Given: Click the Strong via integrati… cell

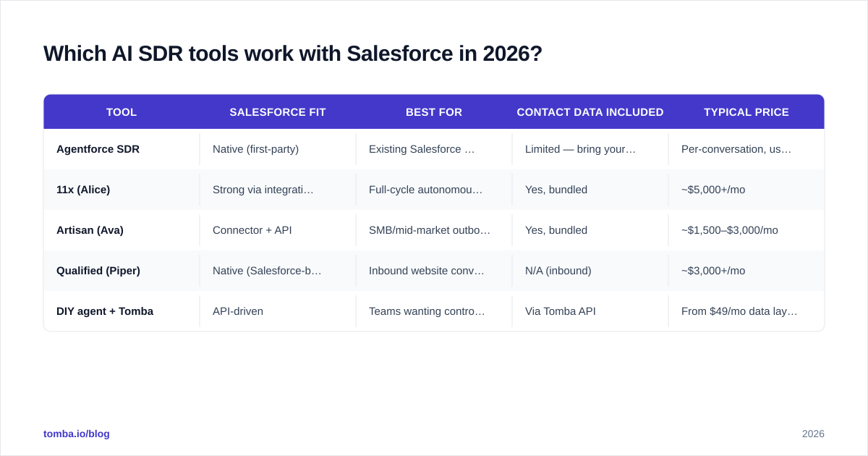Looking at the screenshot, I should coord(278,190).
